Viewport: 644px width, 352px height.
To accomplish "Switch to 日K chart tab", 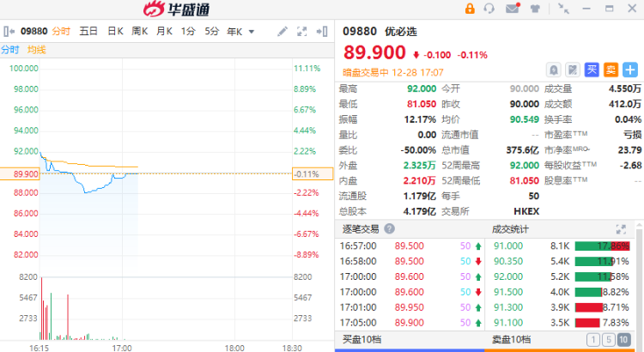I will 115,31.
